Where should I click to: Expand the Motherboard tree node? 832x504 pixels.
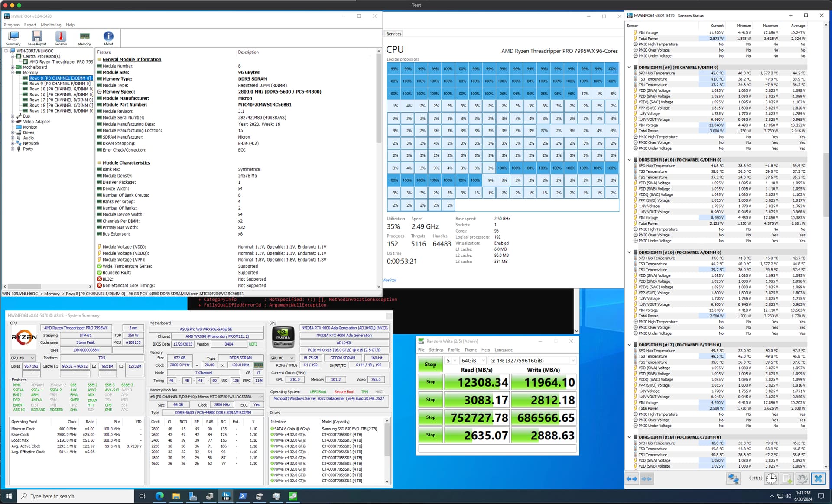coord(13,67)
